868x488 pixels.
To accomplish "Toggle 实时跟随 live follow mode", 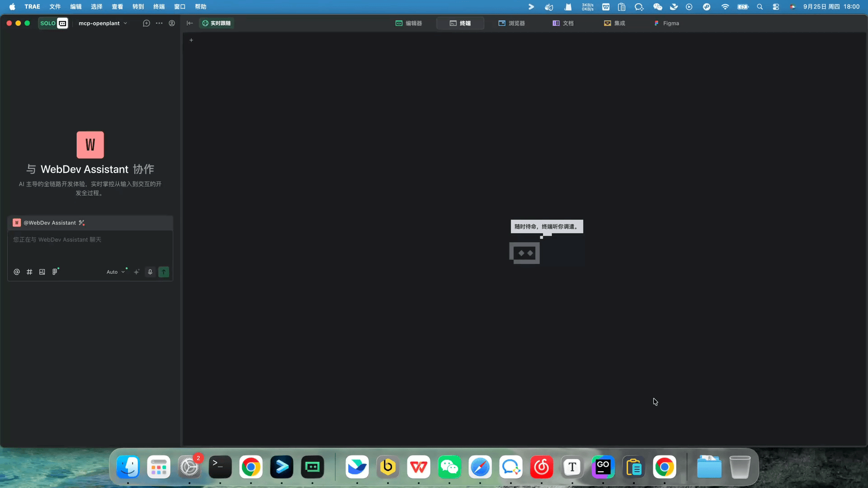I will click(217, 23).
